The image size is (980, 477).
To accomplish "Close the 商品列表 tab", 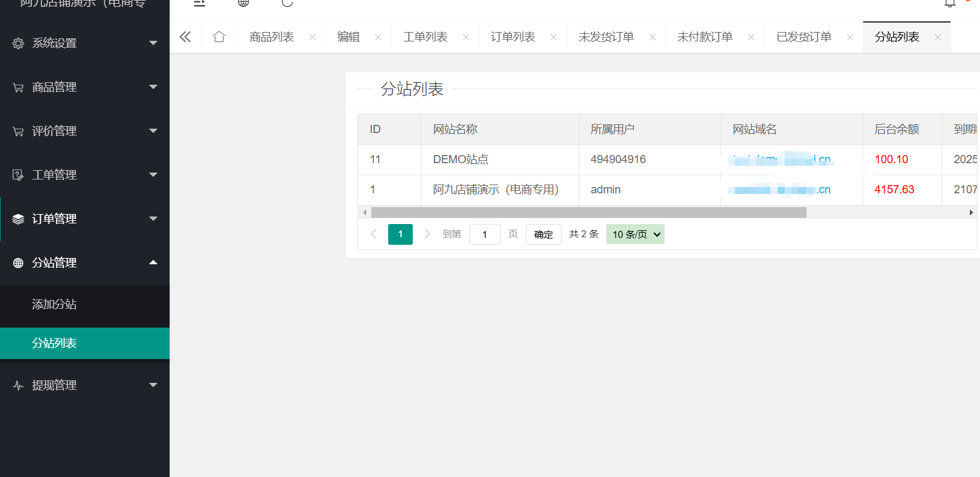I will pos(312,38).
